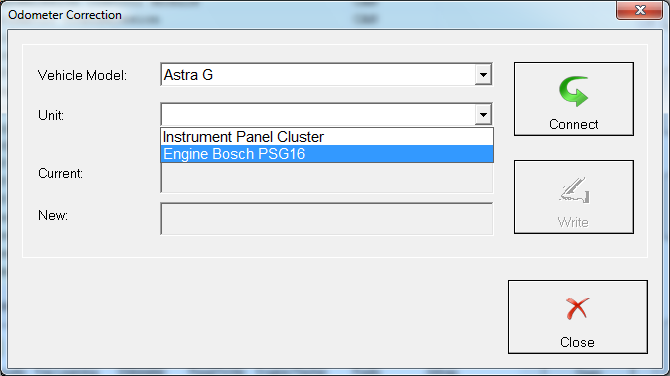Click the green Connect arrow icon

(573, 91)
